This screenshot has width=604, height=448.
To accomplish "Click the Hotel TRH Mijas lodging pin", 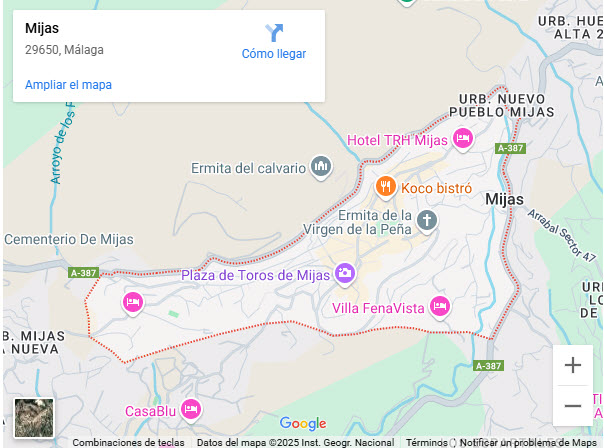I will pos(463,139).
